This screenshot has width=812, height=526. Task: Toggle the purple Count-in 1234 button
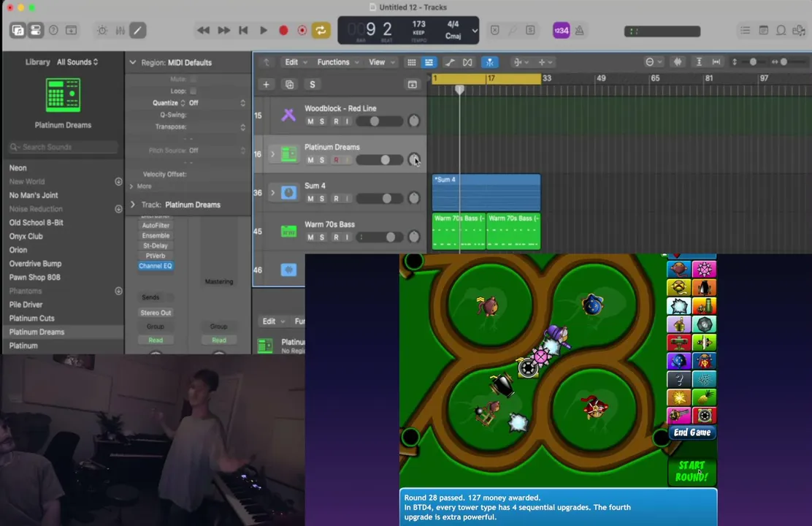pos(561,31)
